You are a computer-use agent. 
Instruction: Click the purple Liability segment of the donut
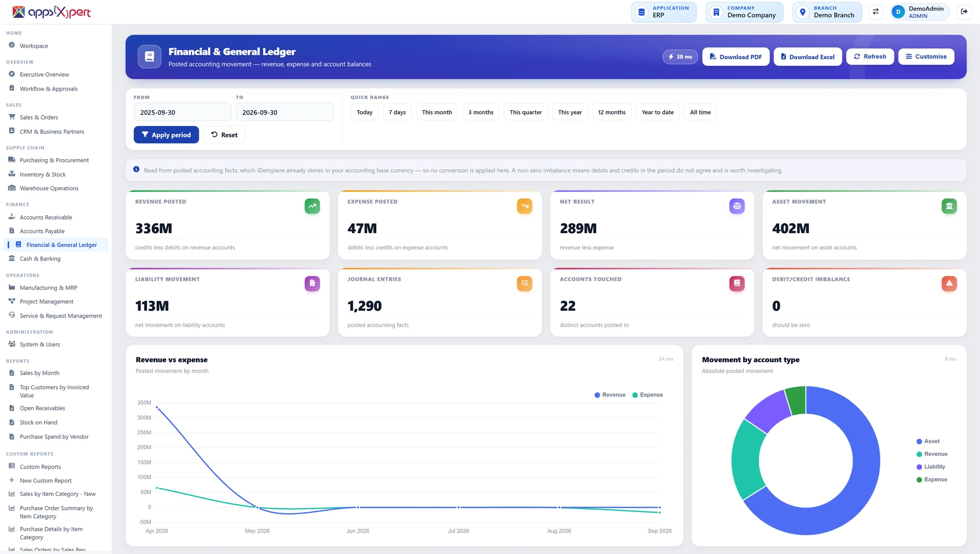coord(769,411)
